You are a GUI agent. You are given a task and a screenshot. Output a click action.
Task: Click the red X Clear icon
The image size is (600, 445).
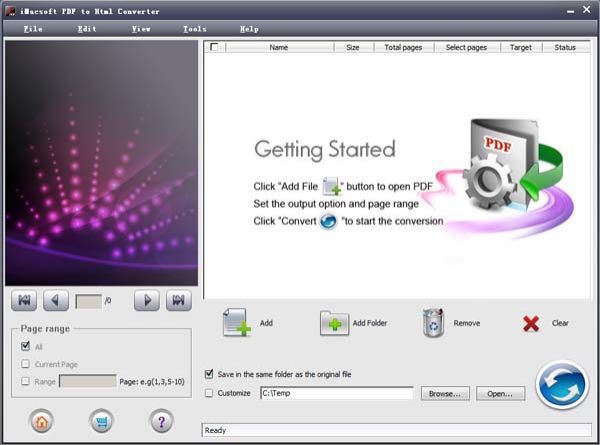(x=531, y=324)
